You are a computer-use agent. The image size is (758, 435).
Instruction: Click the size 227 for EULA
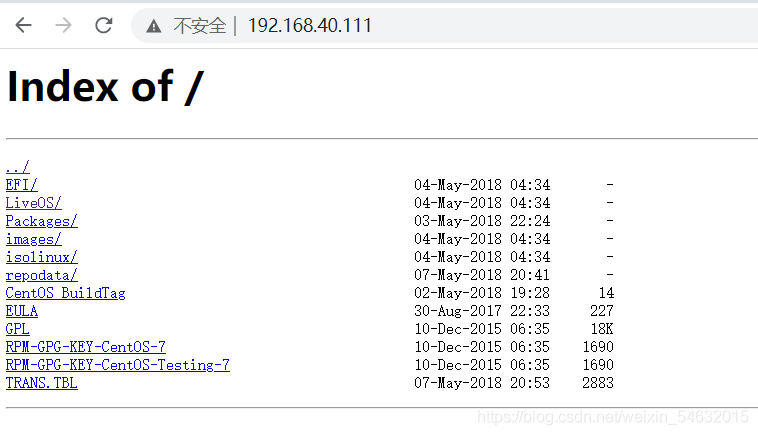[x=602, y=311]
